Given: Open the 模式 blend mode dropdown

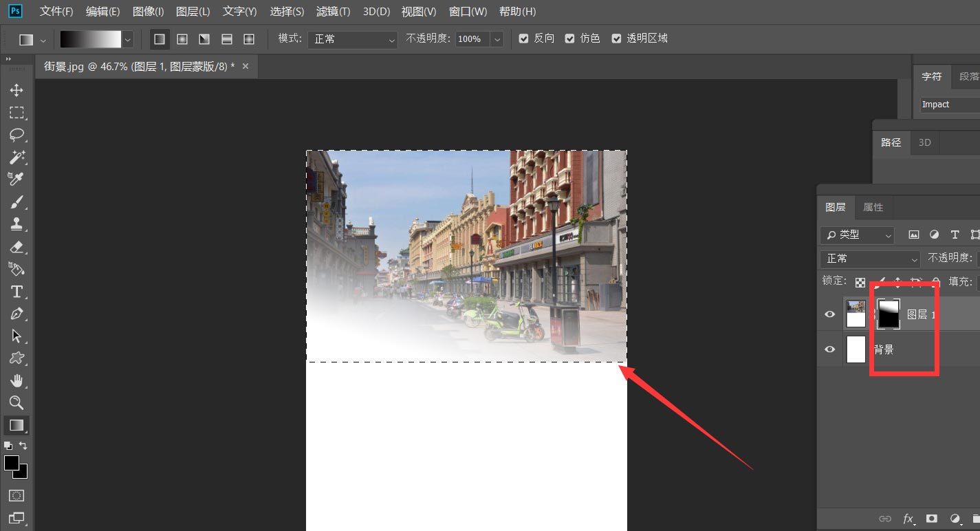Looking at the screenshot, I should pyautogui.click(x=352, y=39).
